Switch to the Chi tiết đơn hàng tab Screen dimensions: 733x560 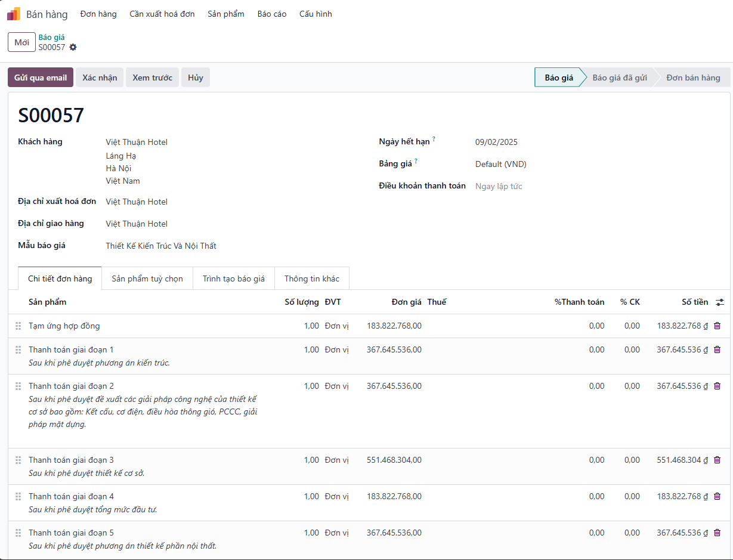click(x=60, y=279)
